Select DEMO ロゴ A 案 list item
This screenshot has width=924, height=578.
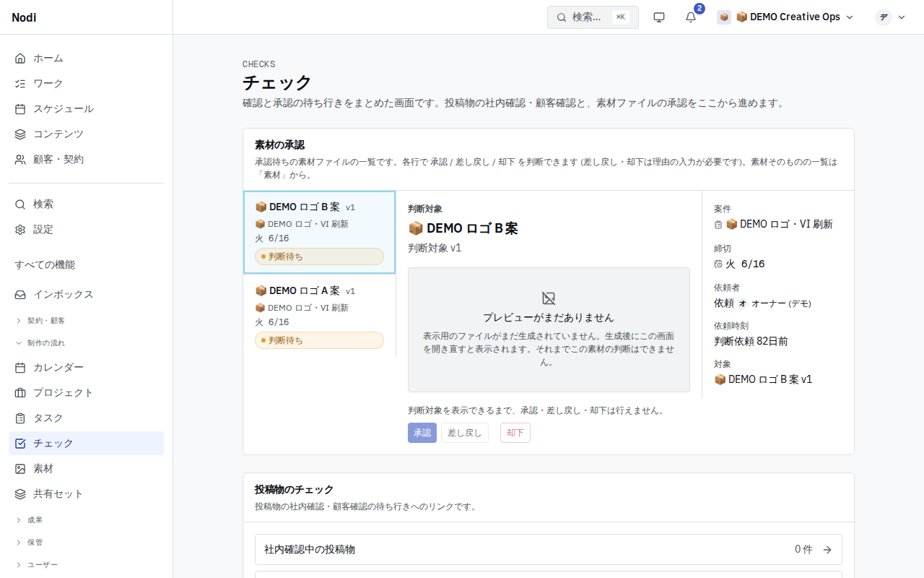click(319, 316)
